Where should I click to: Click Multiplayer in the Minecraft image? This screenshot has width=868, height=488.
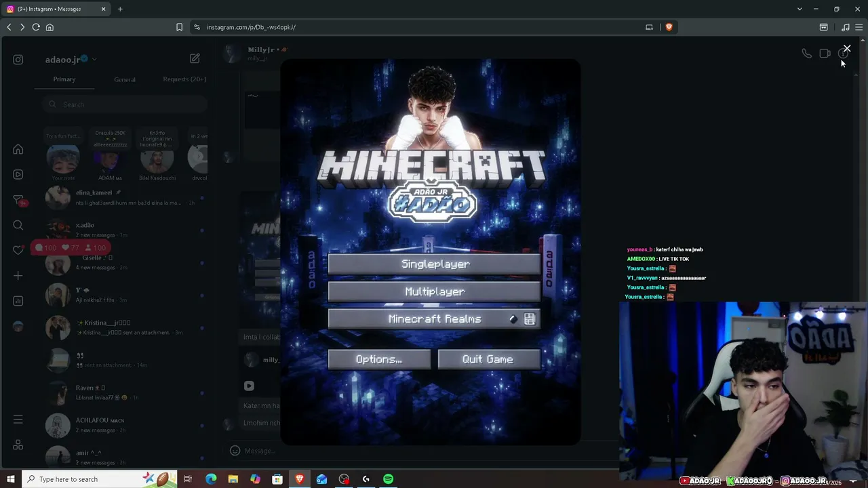pyautogui.click(x=435, y=291)
